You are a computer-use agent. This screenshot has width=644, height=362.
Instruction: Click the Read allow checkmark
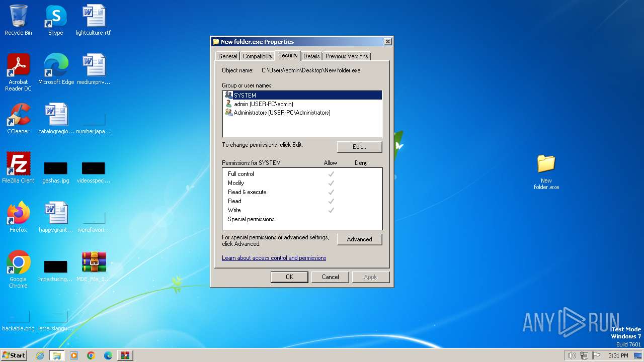click(331, 201)
